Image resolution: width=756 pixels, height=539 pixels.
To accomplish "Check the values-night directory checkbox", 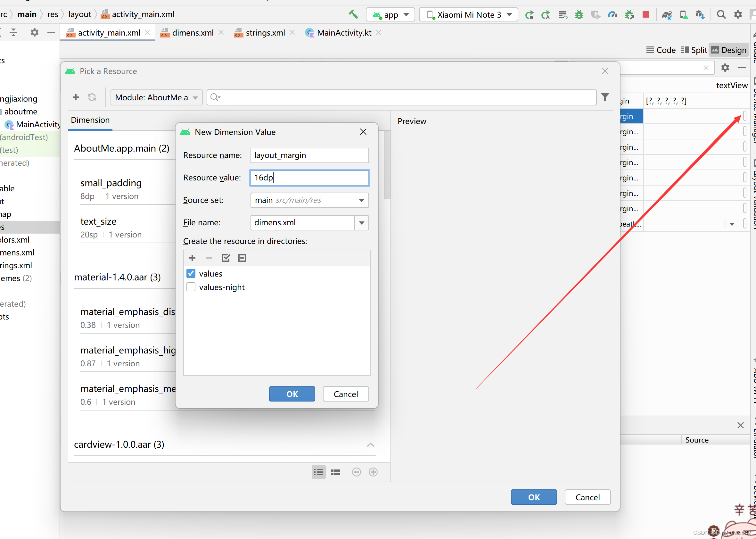I will pos(191,287).
